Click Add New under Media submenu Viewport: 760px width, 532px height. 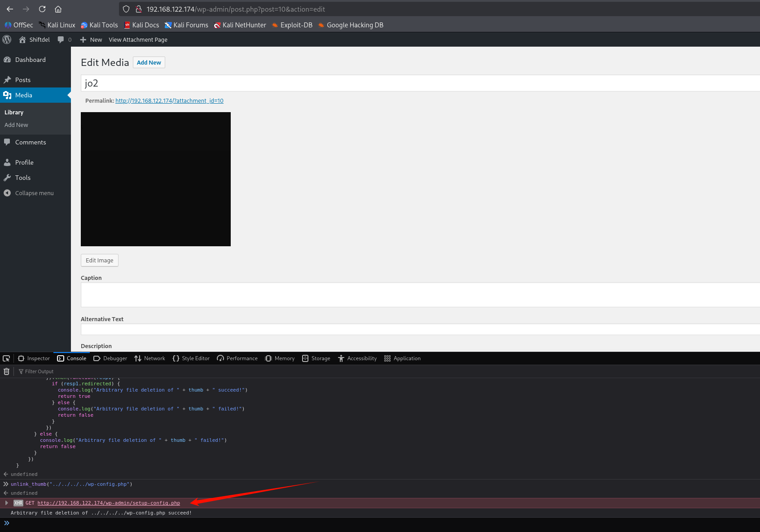tap(16, 125)
